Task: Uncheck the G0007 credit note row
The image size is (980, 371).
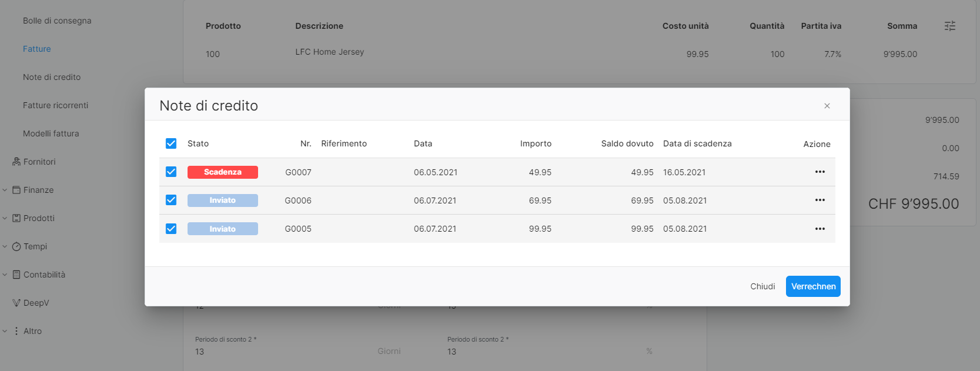Action: coord(171,172)
